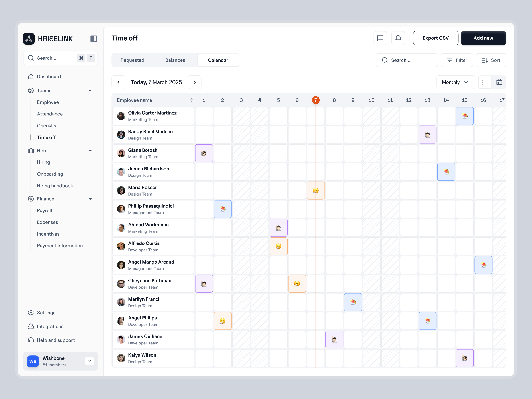Screen dimensions: 532x399
Task: Open James Richardson's vacation on day 14
Action: pos(446,172)
